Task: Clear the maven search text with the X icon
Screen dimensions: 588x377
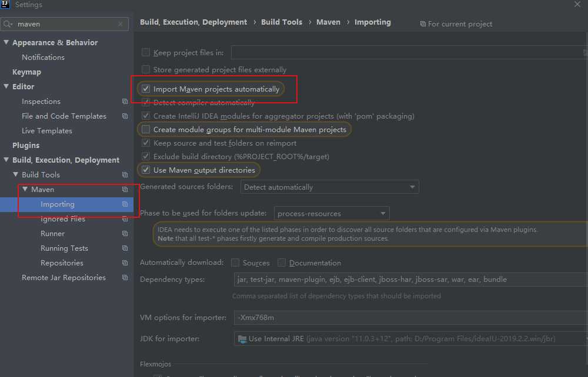Action: pyautogui.click(x=121, y=24)
